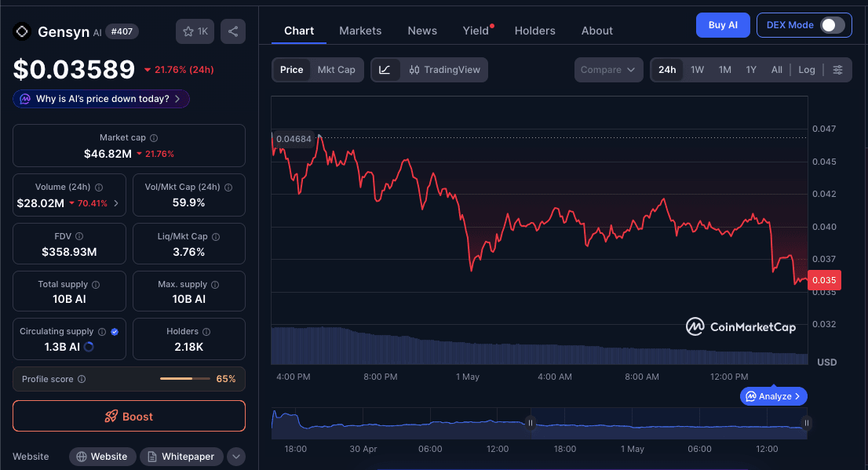Click verified badge next to Circulating supply
868x470 pixels.
coord(115,332)
